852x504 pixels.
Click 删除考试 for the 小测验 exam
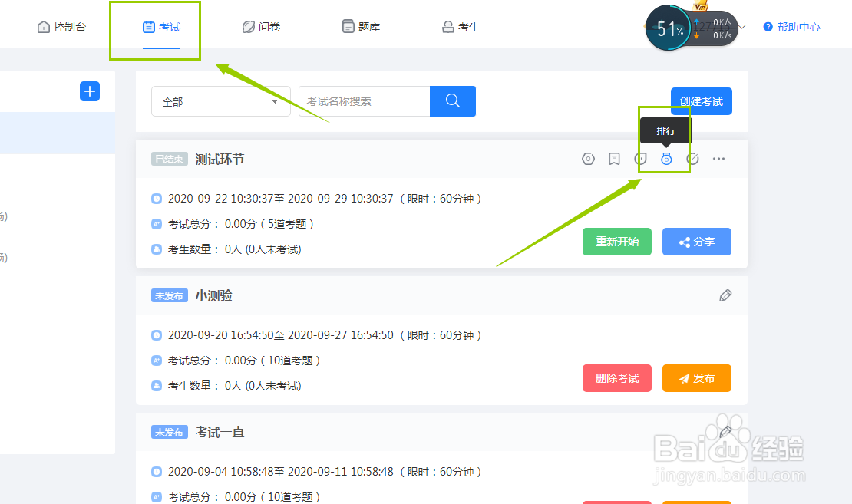616,378
